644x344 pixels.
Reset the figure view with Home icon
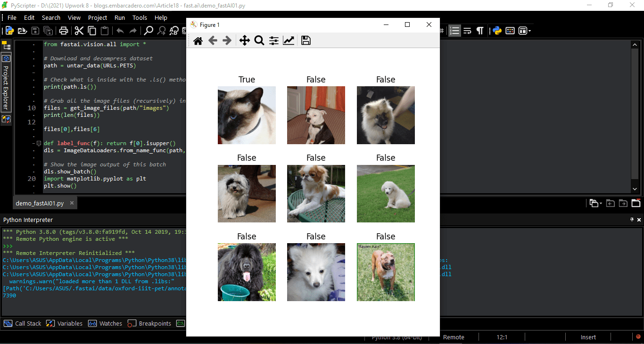coord(198,41)
